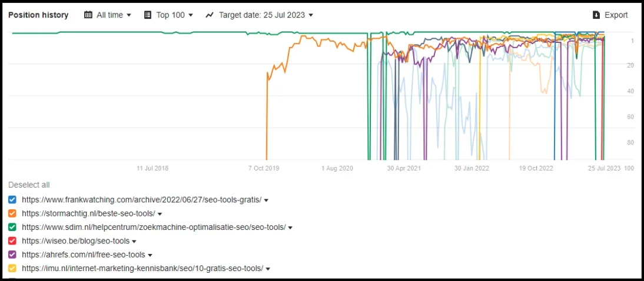Click the calendar icon beside All time
The image size is (644, 281).
pyautogui.click(x=88, y=15)
